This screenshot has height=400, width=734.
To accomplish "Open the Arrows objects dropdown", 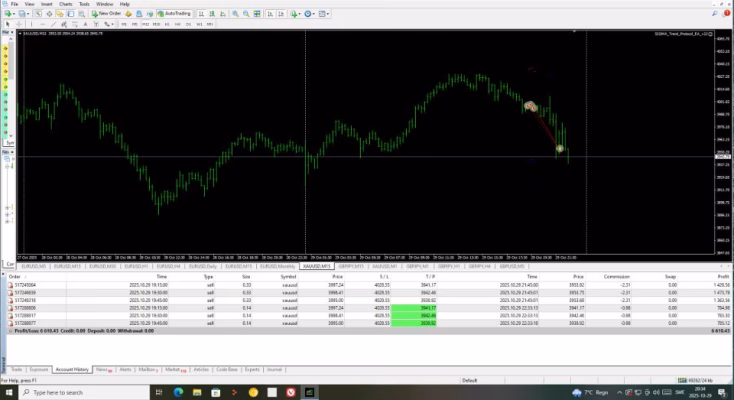I will coord(109,24).
